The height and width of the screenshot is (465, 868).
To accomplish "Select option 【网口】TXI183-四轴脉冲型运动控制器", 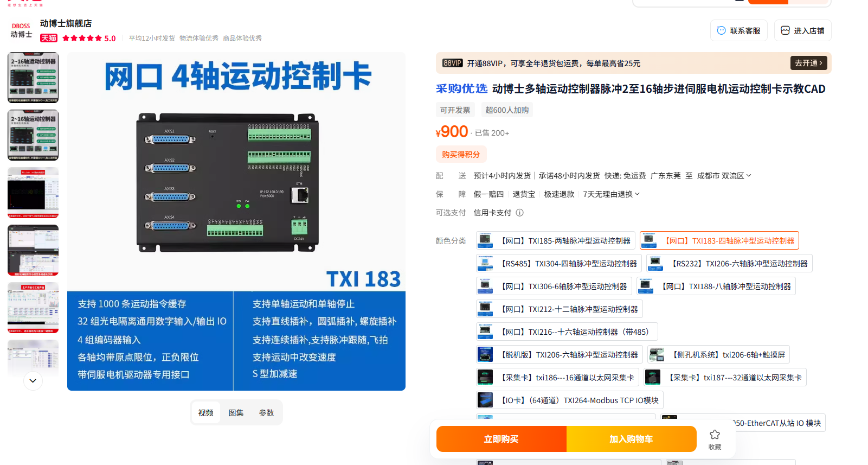I will (719, 240).
